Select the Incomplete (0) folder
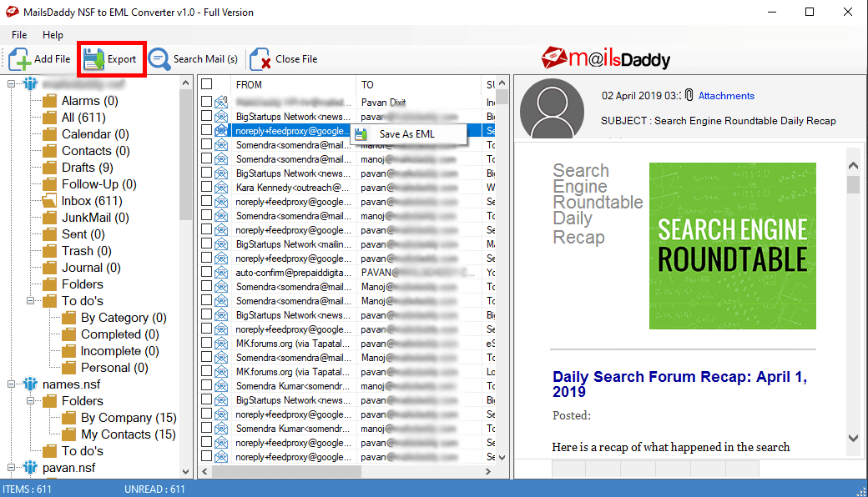The image size is (868, 497). pos(119,351)
